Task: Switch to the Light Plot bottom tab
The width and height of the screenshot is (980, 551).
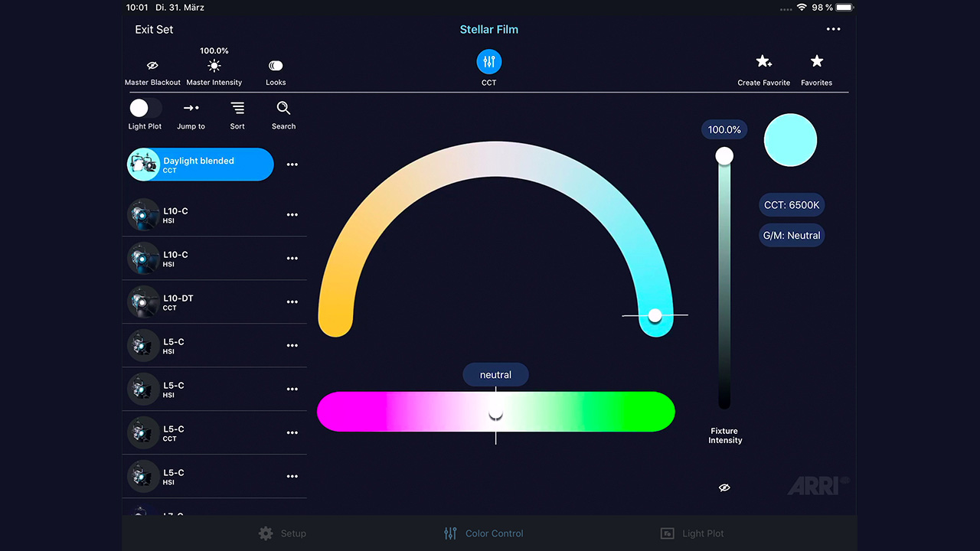Action: (692, 533)
